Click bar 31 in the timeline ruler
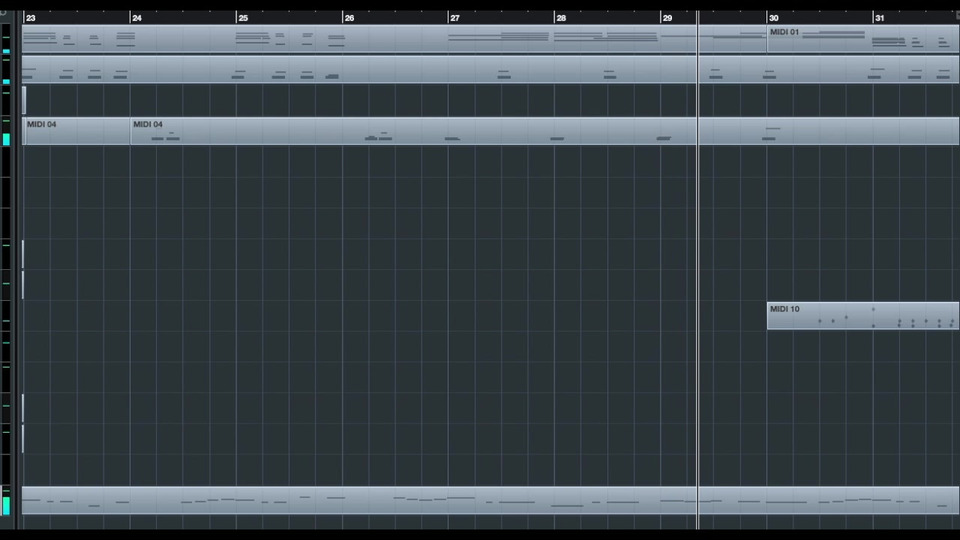960x540 pixels. point(880,18)
